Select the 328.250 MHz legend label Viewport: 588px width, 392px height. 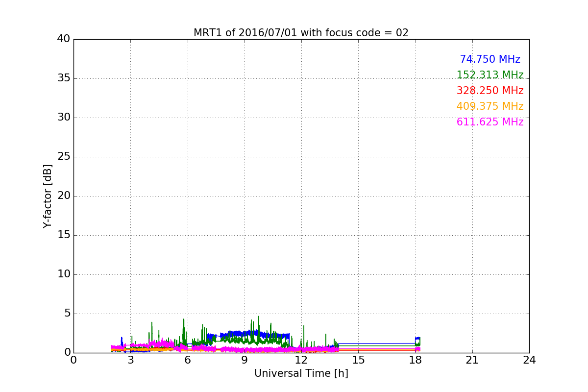490,91
